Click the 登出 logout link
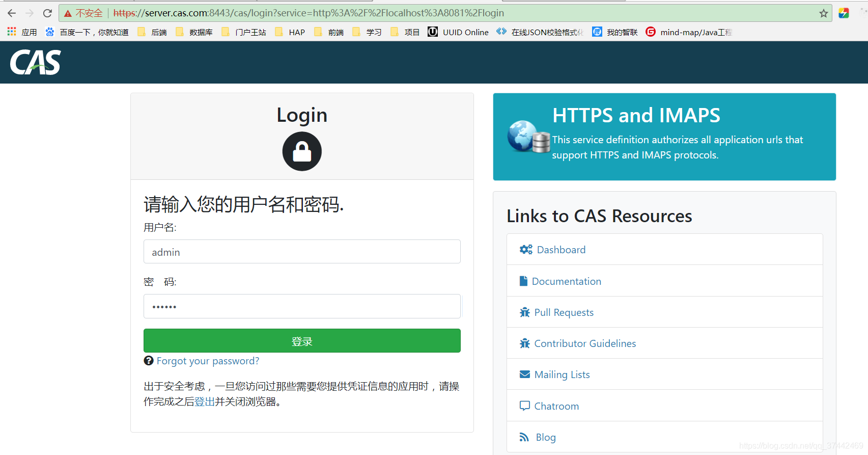The height and width of the screenshot is (455, 868). point(205,402)
